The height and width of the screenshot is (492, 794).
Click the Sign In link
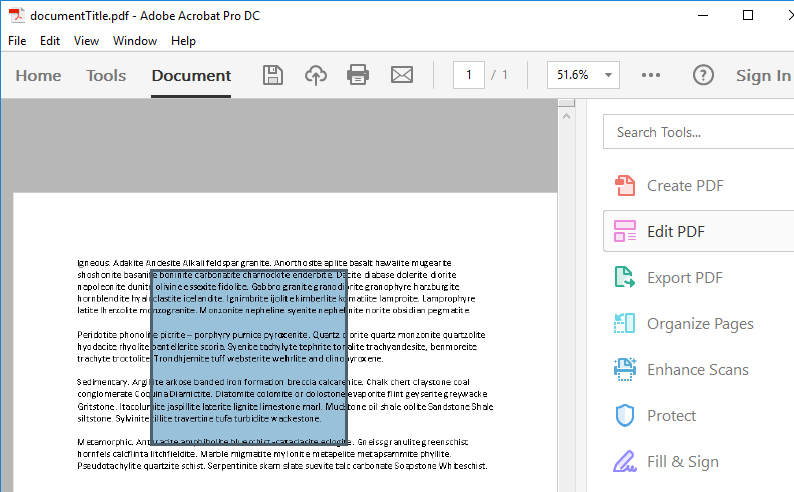pos(763,76)
